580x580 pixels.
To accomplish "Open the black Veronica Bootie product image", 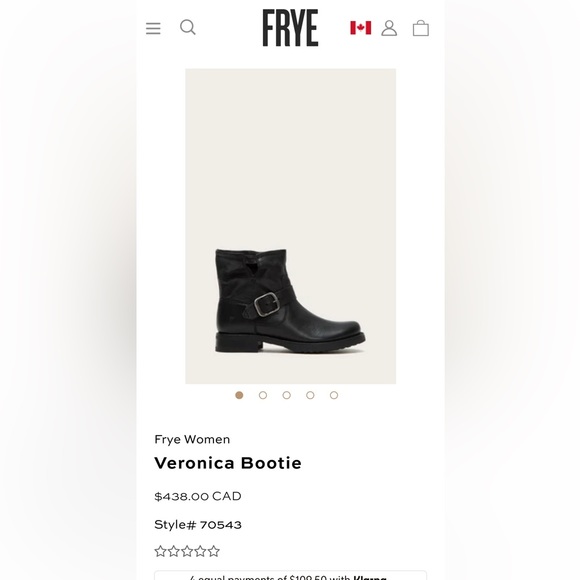I will coord(290,226).
